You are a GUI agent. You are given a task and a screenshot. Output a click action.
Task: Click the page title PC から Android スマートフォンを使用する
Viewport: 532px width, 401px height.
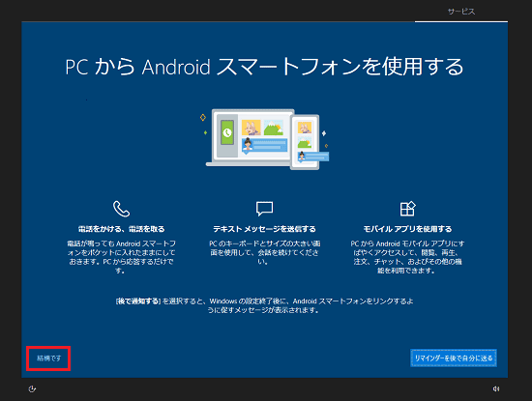pyautogui.click(x=264, y=67)
